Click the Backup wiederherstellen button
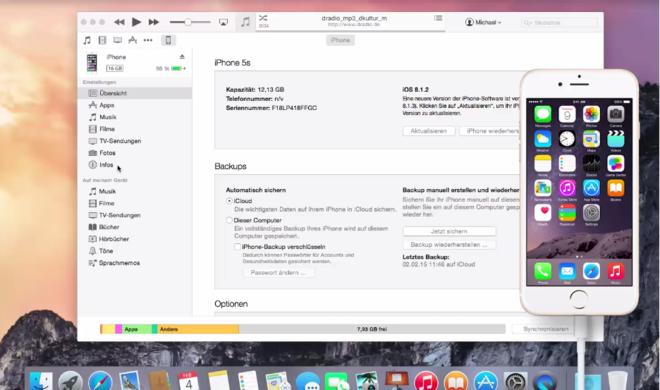This screenshot has height=390, width=660. (x=449, y=244)
